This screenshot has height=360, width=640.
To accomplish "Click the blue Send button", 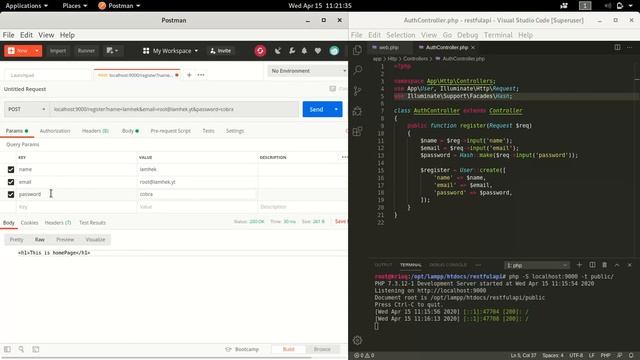I will (x=316, y=109).
